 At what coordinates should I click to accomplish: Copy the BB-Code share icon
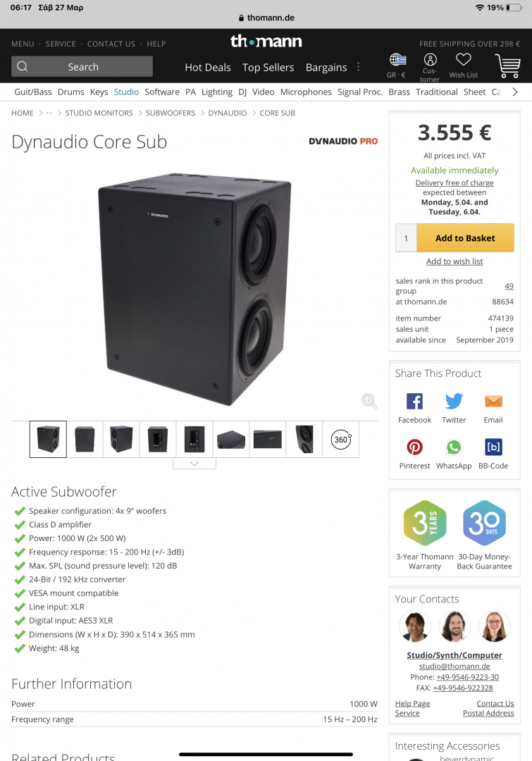click(x=493, y=447)
